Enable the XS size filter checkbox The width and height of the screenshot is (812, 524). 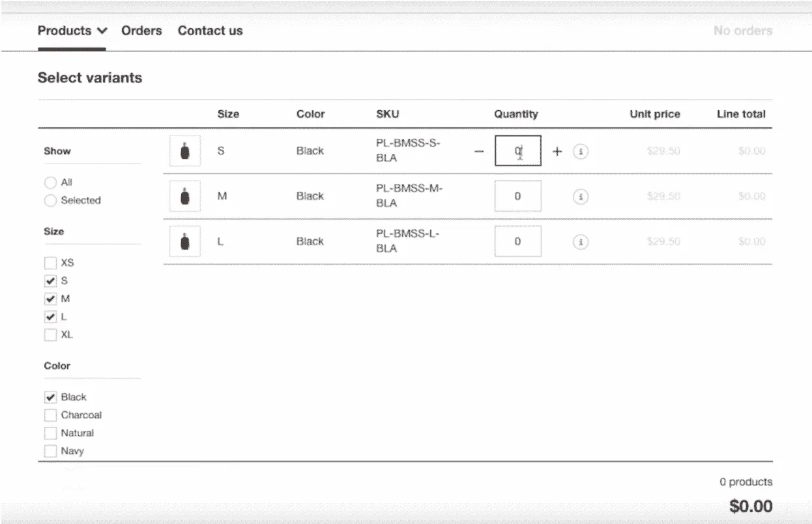pyautogui.click(x=50, y=263)
